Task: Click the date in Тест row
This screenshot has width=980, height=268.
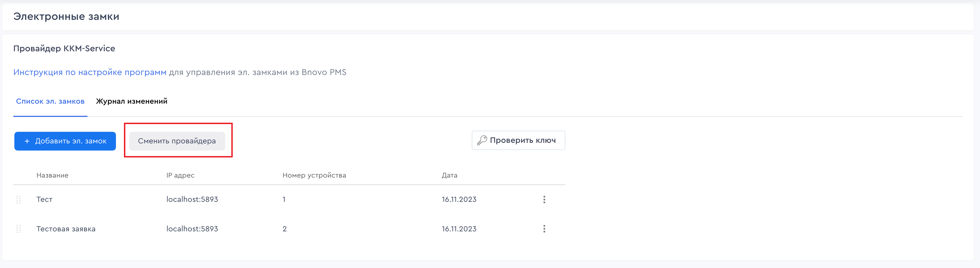Action: coord(459,200)
